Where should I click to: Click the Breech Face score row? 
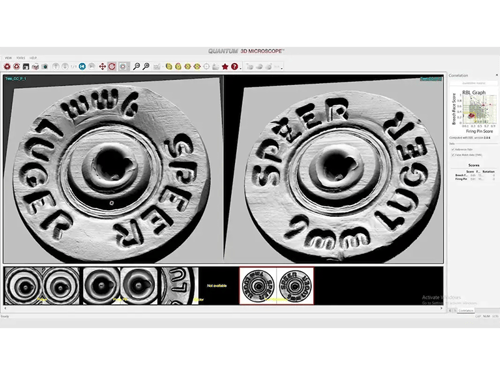click(475, 175)
